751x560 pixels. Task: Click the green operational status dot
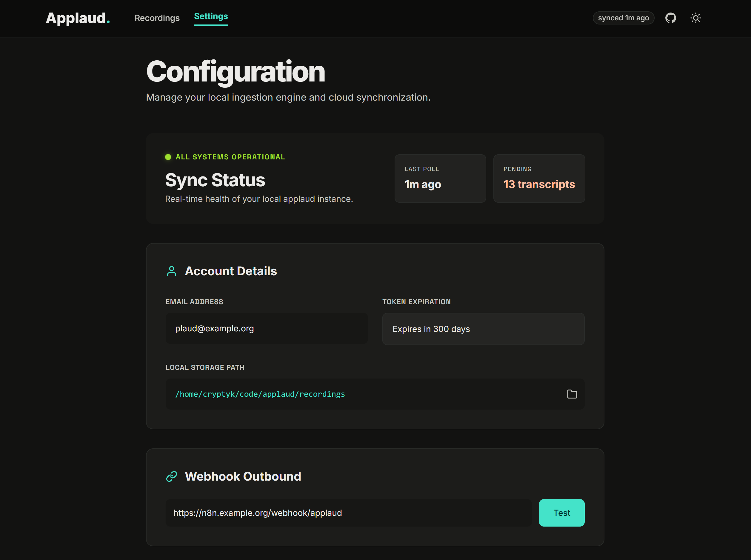point(168,157)
